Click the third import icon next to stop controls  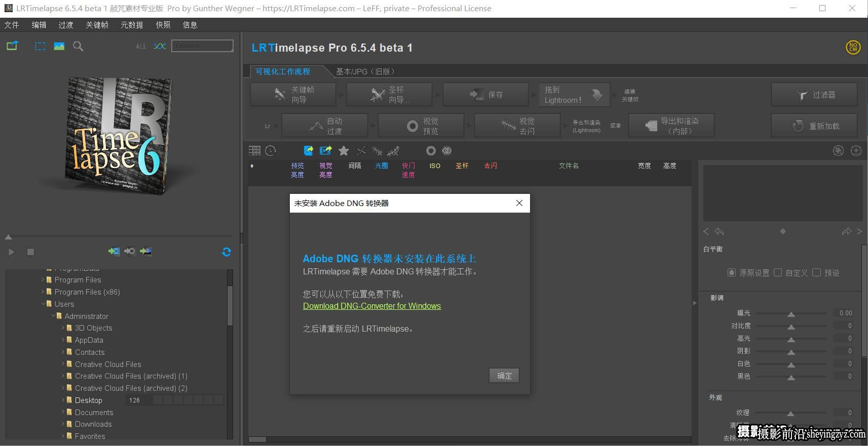pos(146,251)
